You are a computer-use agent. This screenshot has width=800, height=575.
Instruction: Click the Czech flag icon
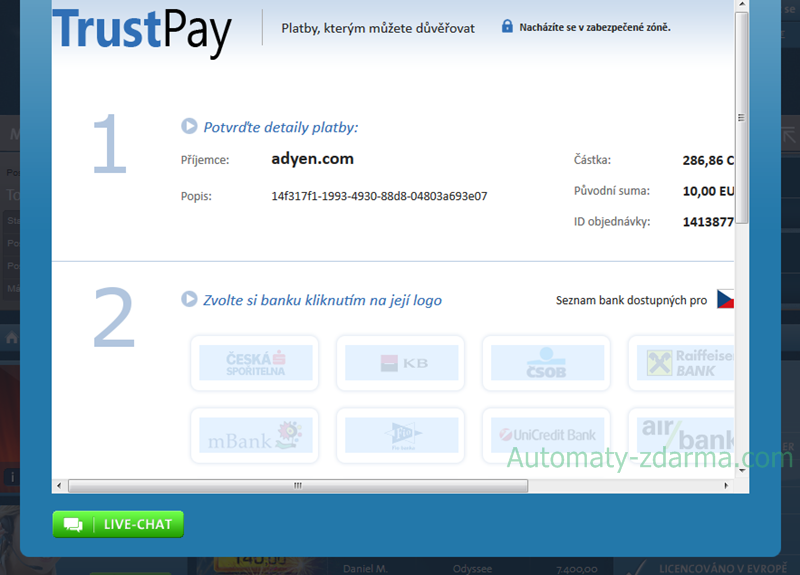(x=725, y=299)
